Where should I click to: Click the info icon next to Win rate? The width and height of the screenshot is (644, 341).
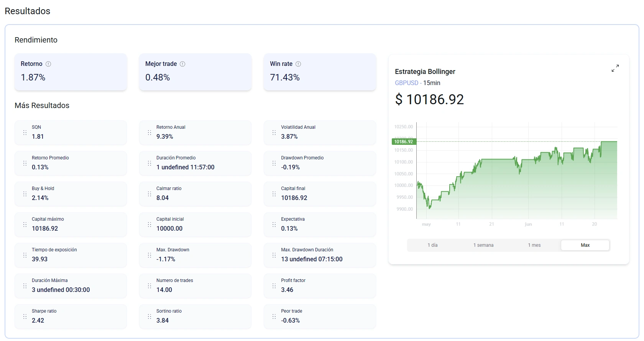(x=298, y=64)
